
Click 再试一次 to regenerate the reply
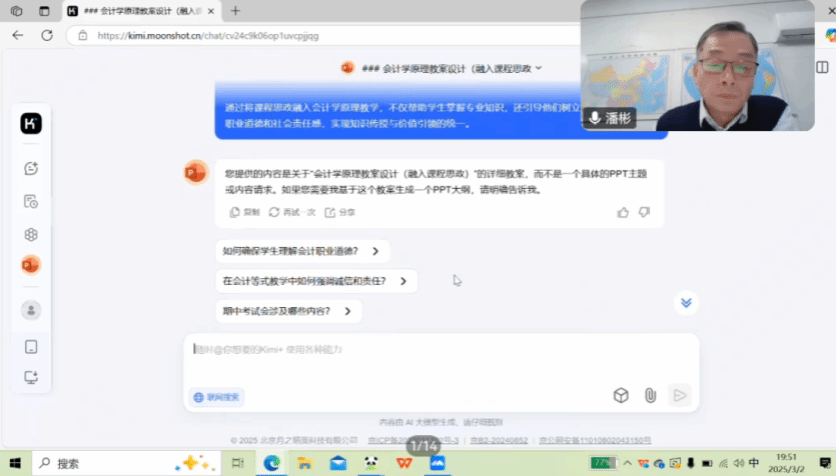click(292, 212)
